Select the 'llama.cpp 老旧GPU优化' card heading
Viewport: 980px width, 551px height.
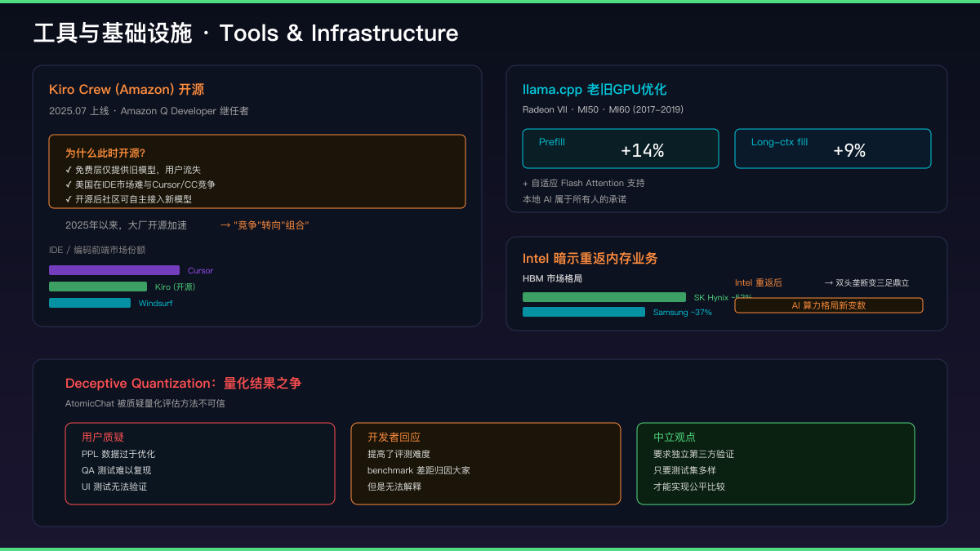pyautogui.click(x=595, y=90)
